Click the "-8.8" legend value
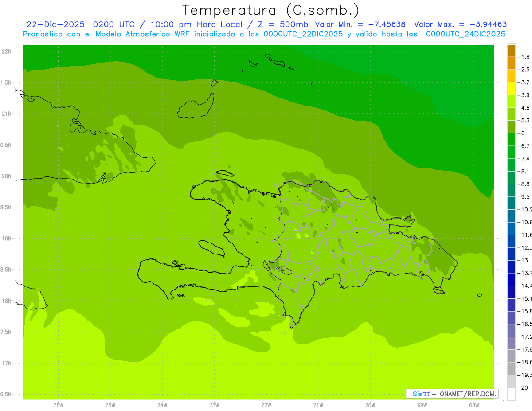532x411 pixels. coord(524,184)
